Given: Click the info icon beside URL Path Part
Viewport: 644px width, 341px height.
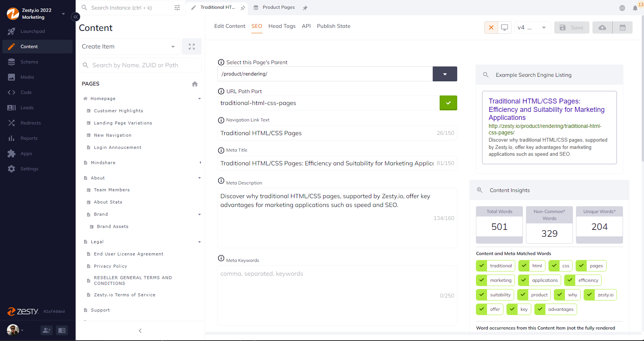Looking at the screenshot, I should click(221, 91).
